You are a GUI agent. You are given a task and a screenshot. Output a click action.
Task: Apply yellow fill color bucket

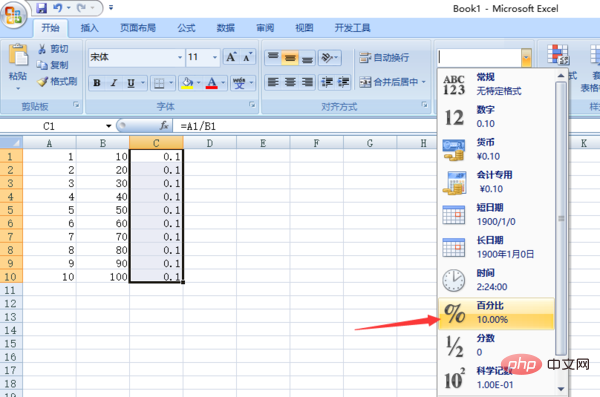click(x=187, y=83)
